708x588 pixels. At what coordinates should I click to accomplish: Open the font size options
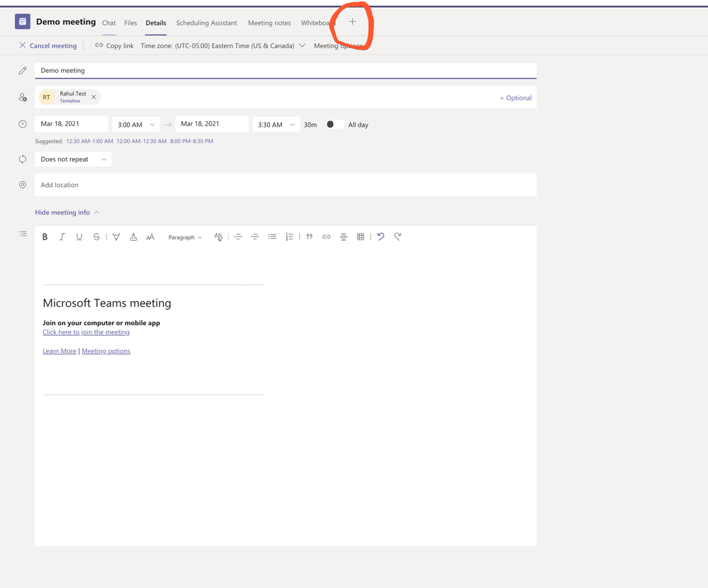pos(150,237)
